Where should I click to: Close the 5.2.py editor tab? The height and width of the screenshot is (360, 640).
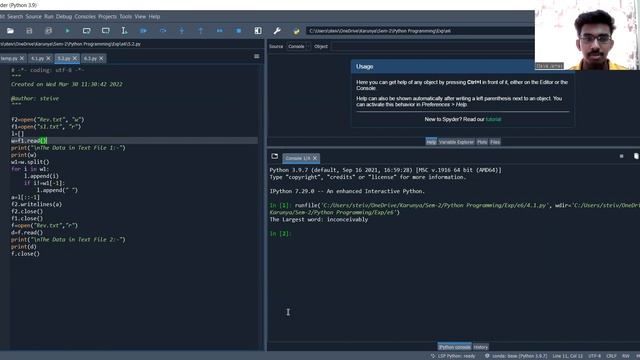[75, 58]
